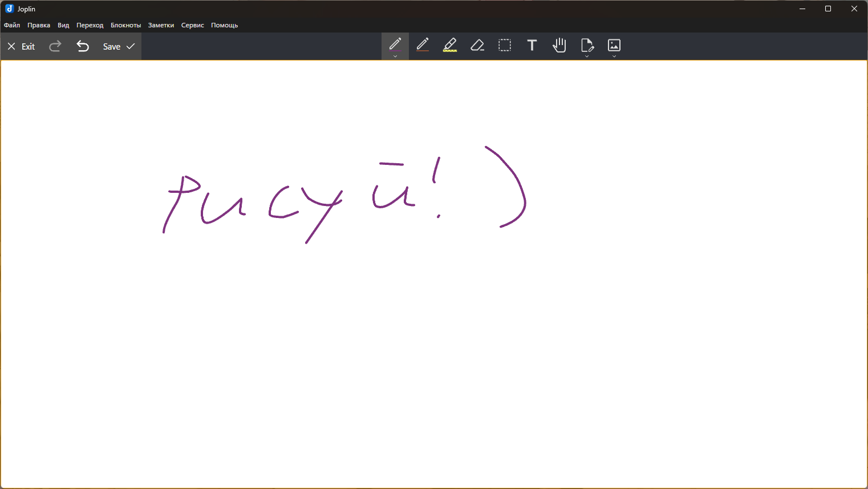This screenshot has width=868, height=489.
Task: Expand chevron under page edit tool
Action: pos(586,56)
